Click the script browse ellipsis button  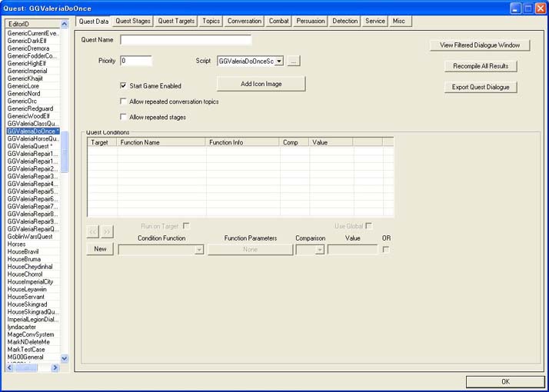(294, 61)
